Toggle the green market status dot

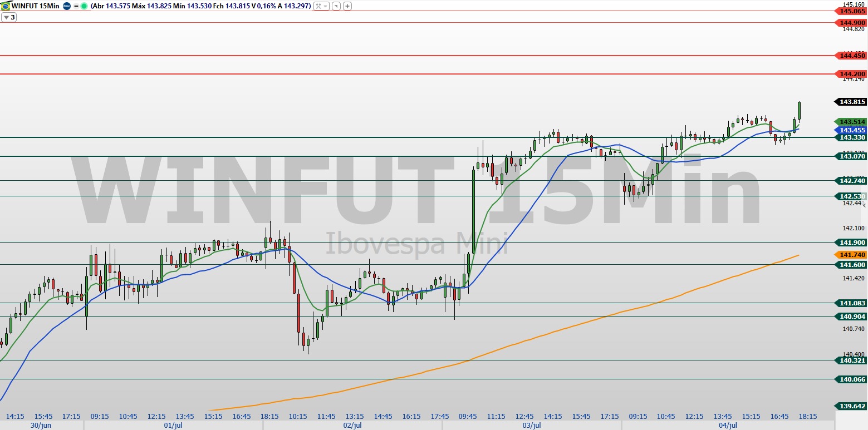(x=84, y=6)
